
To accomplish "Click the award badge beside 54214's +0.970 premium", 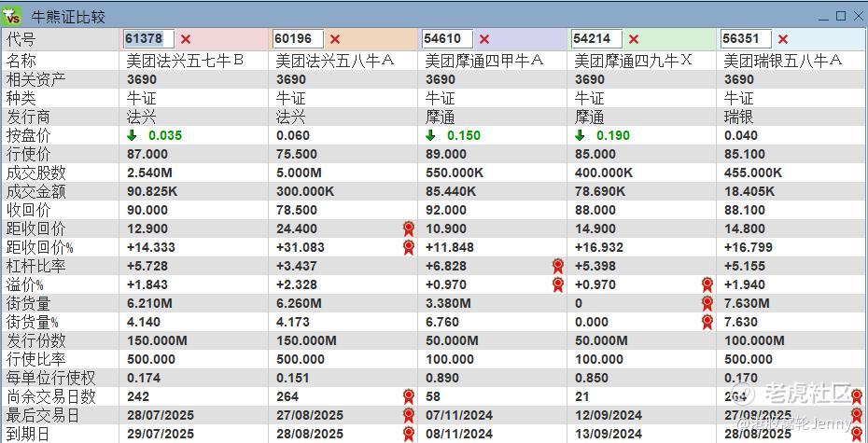I will coord(707,284).
